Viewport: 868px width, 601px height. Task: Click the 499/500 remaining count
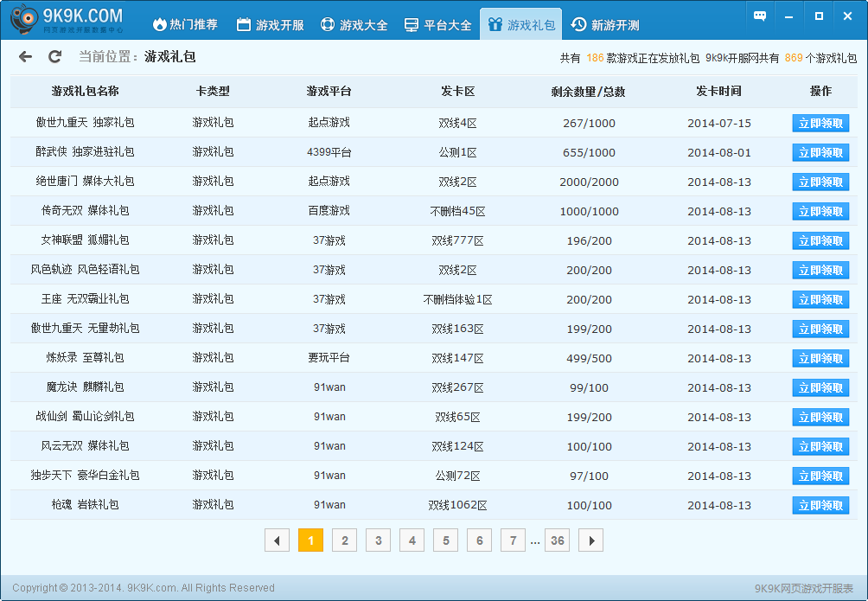(x=589, y=358)
